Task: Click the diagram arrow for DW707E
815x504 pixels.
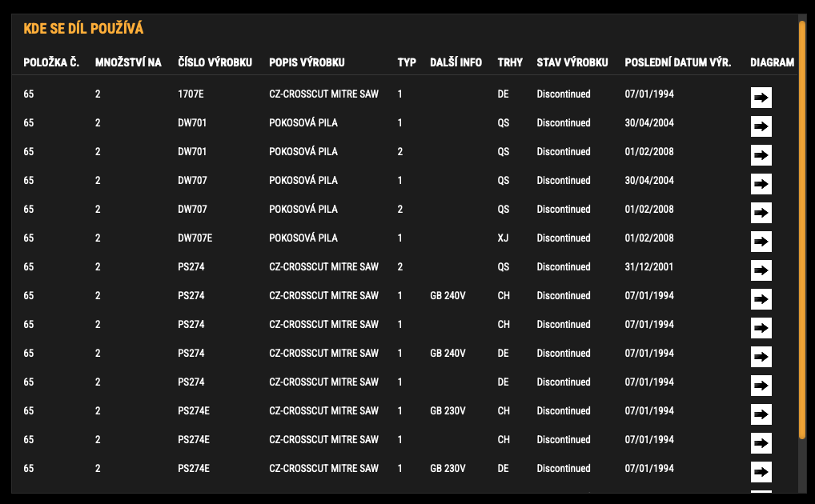Action: coord(761,242)
